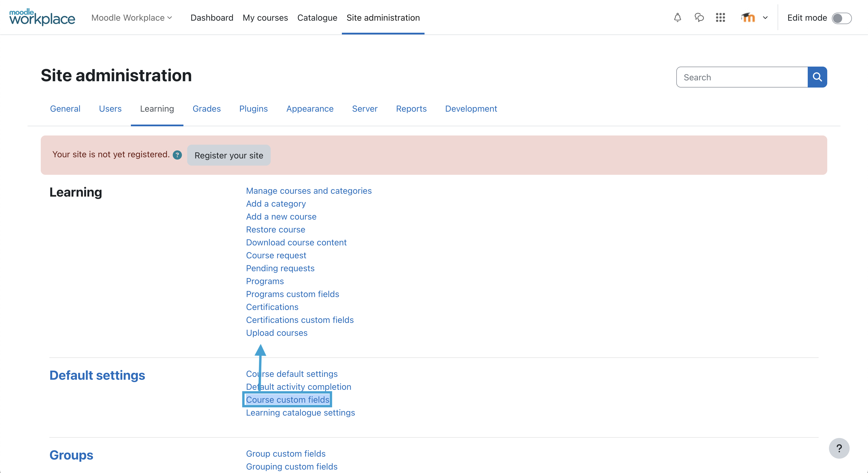Switch to the Grades tab
This screenshot has width=868, height=473.
coord(207,108)
